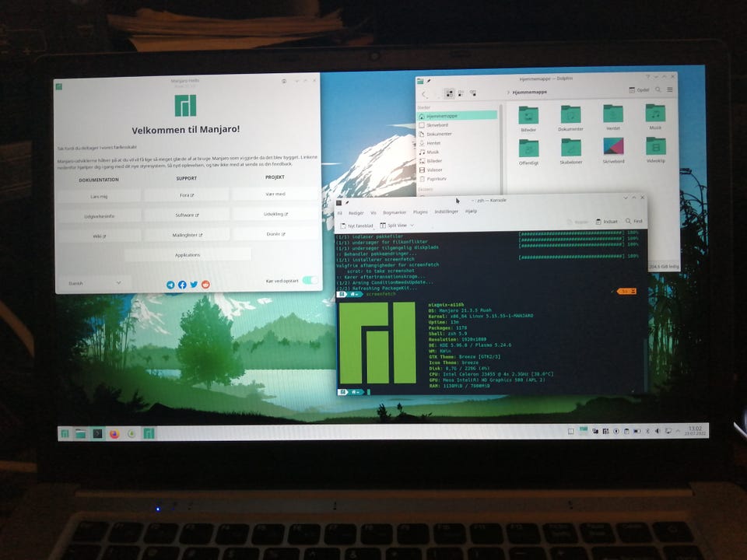Viewport: 747px width, 560px height.
Task: Select Papirkurv in the Dolphin places sidebar
Action: (457, 179)
